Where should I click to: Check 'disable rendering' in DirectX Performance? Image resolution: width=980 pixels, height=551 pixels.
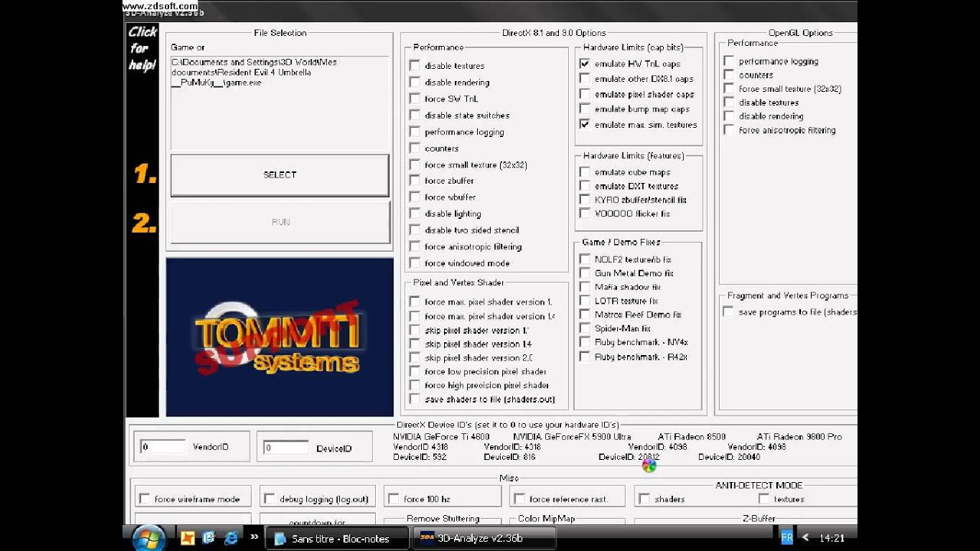(x=414, y=82)
